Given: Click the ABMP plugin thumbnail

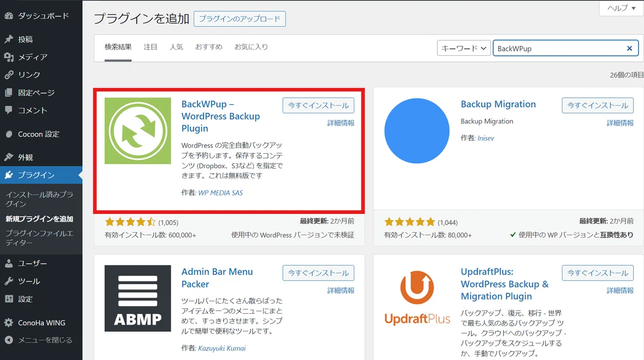Looking at the screenshot, I should (x=138, y=298).
